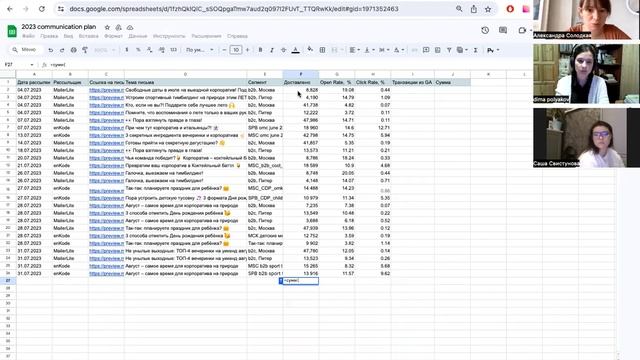This screenshot has height=360, width=640.
Task: Increase the font size
Action: pyautogui.click(x=247, y=50)
